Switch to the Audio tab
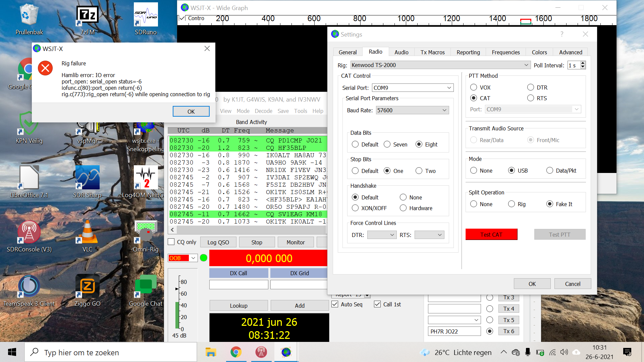Screen dimensions: 644x362 click(401, 52)
